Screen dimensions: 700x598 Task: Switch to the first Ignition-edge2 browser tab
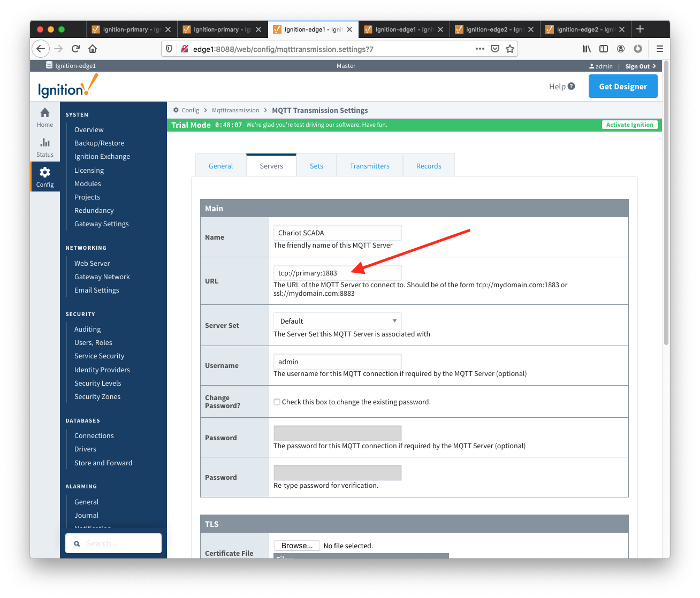[494, 29]
